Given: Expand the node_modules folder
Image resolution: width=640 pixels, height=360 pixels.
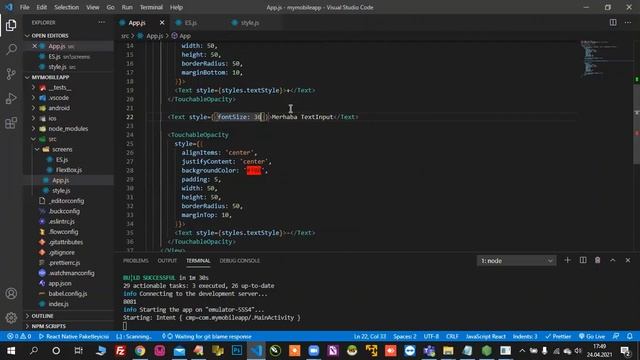Looking at the screenshot, I should pos(33,129).
